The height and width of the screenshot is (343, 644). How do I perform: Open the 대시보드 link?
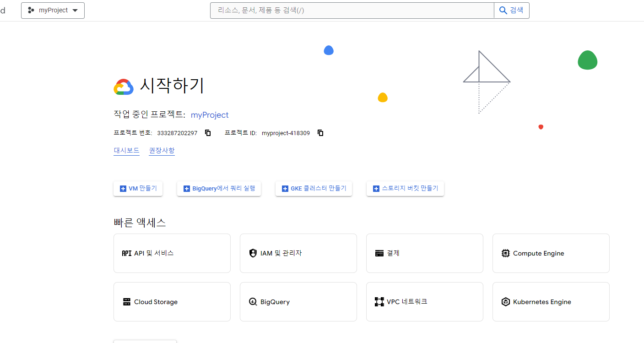pyautogui.click(x=126, y=150)
